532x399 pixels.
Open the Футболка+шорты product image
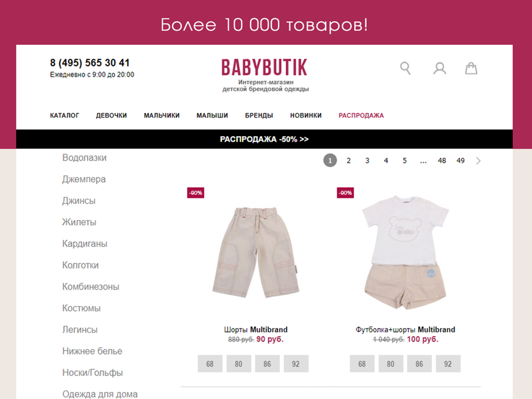coord(405,252)
